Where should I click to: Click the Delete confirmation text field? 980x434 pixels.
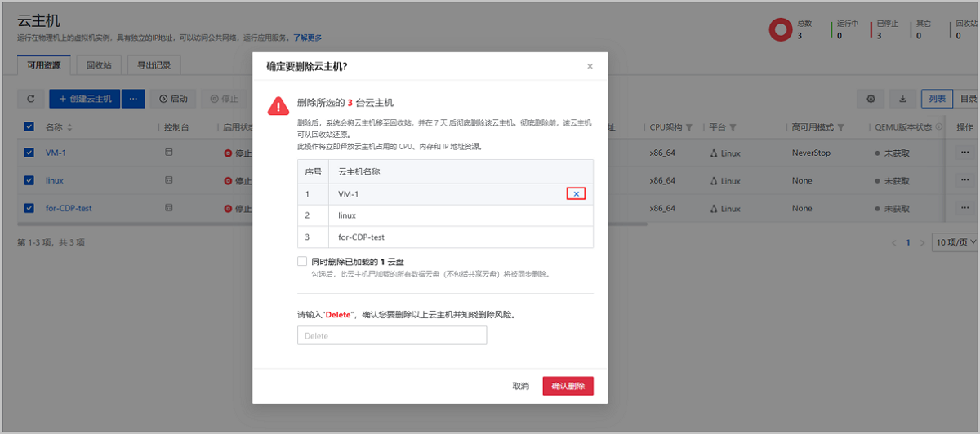[x=392, y=335]
